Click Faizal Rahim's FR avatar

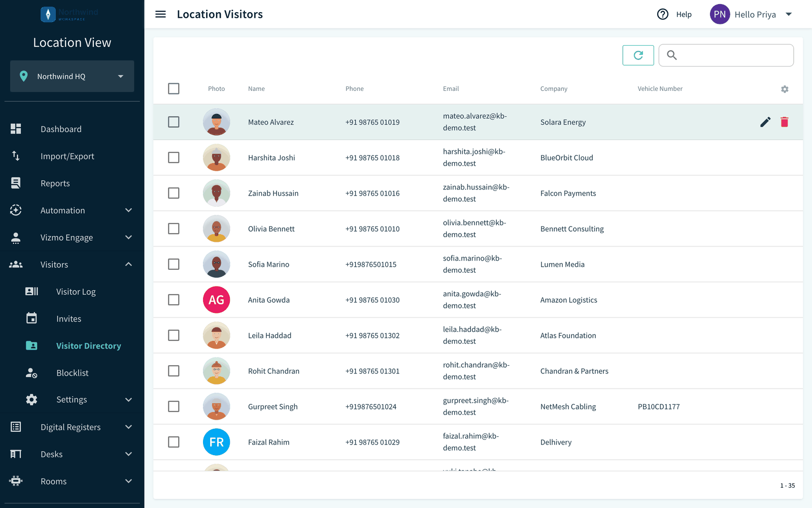pyautogui.click(x=217, y=442)
